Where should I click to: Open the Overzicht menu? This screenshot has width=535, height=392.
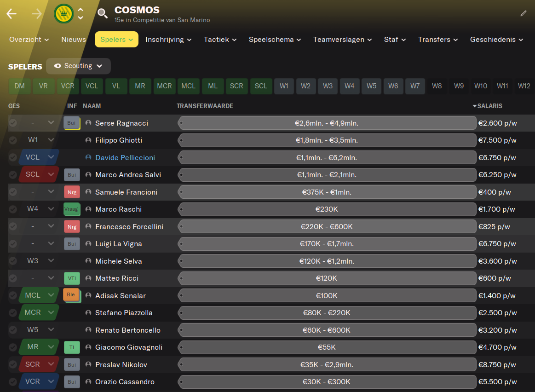coord(29,40)
